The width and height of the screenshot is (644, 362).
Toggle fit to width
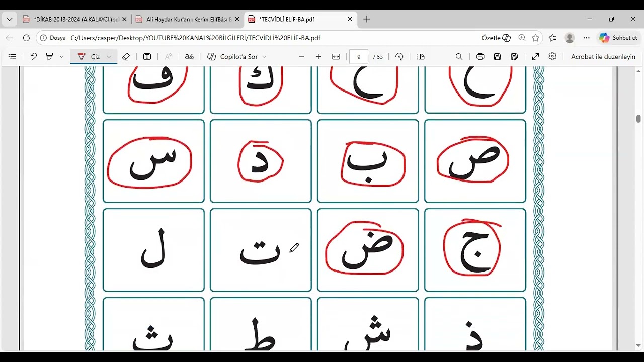tap(336, 57)
